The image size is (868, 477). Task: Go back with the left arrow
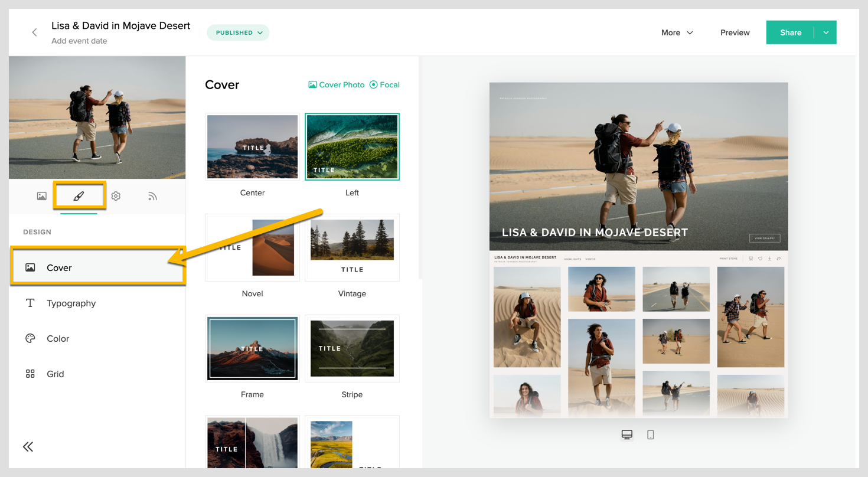[34, 32]
